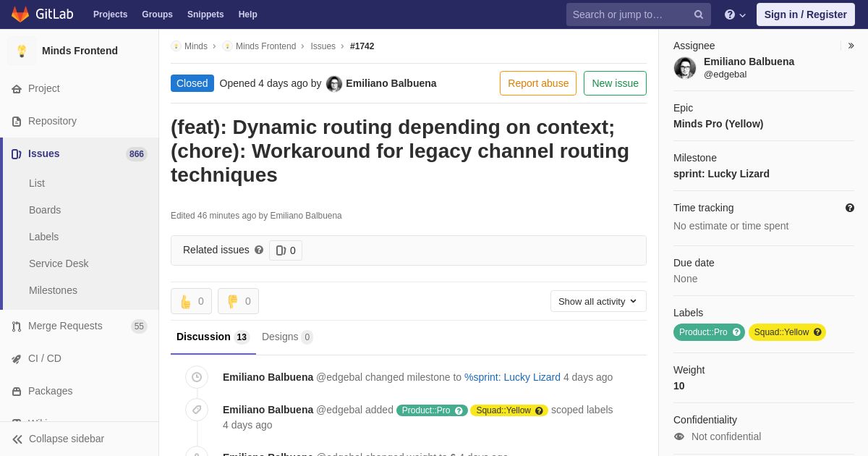Click the Minds breadcrumb icon

[x=176, y=46]
